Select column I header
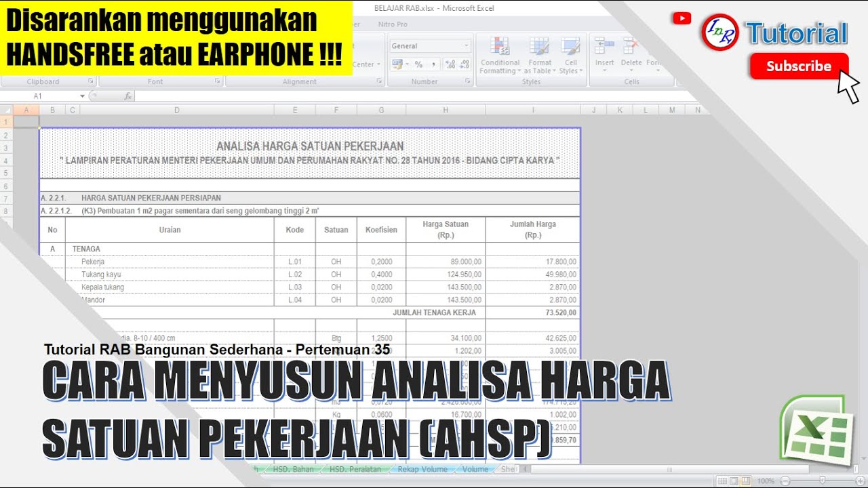This screenshot has width=868, height=488. point(533,110)
